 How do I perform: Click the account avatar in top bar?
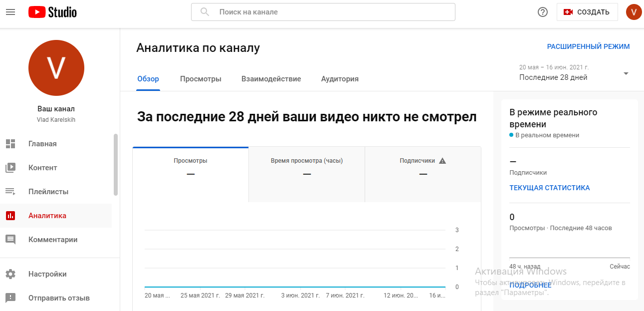point(634,12)
